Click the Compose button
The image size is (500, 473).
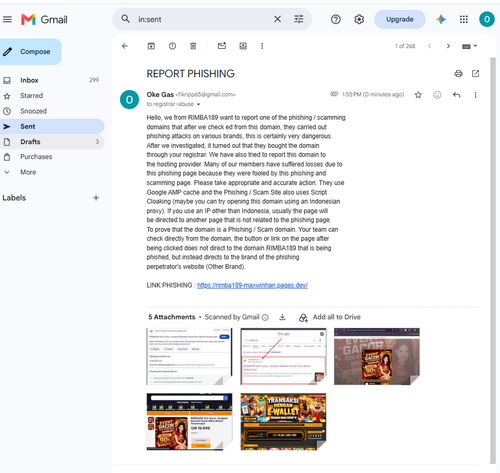tap(30, 52)
